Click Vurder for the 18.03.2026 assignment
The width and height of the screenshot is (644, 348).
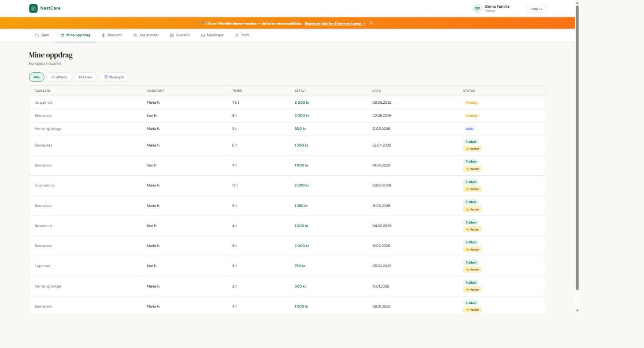click(x=472, y=209)
